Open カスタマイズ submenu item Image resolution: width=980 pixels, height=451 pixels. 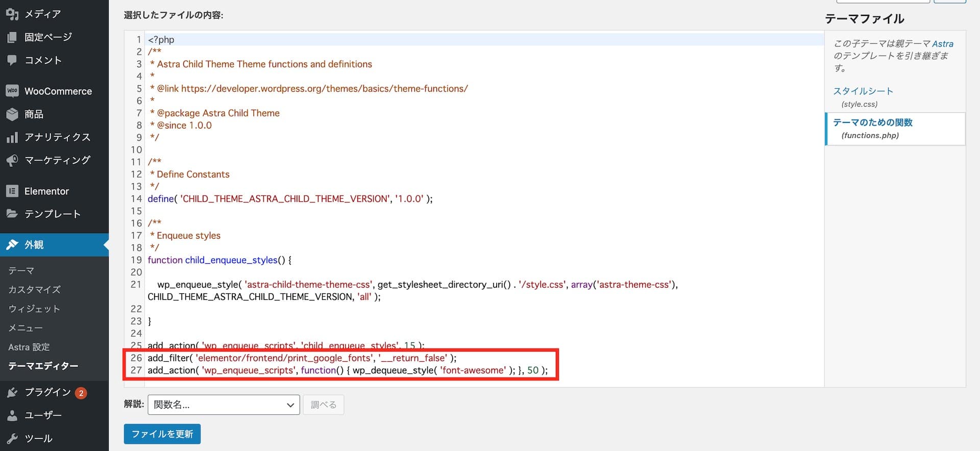coord(34,290)
